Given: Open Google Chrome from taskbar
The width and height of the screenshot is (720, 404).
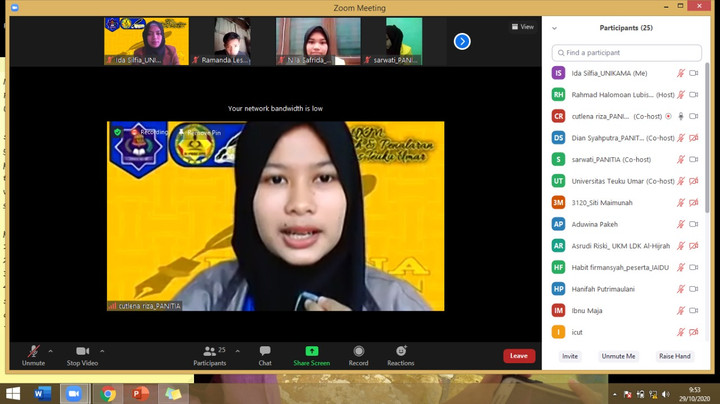Looking at the screenshot, I should (107, 393).
